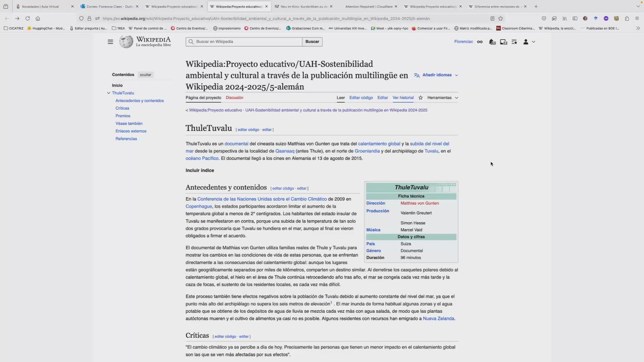
Task: Click the browser address bar URL
Action: tap(267, 19)
